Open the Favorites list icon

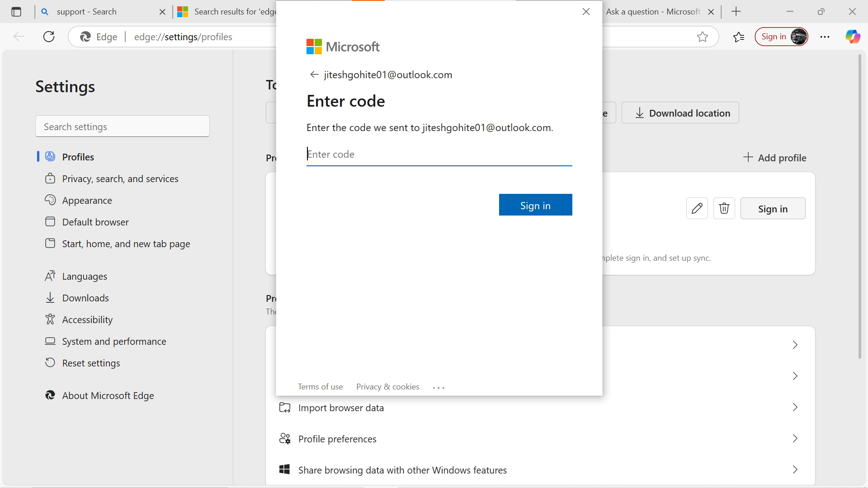(739, 37)
